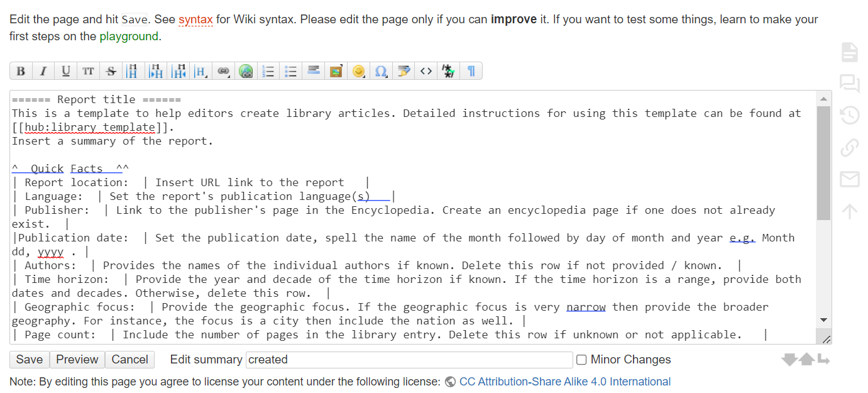Open the media image picker
The width and height of the screenshot is (868, 393).
336,71
